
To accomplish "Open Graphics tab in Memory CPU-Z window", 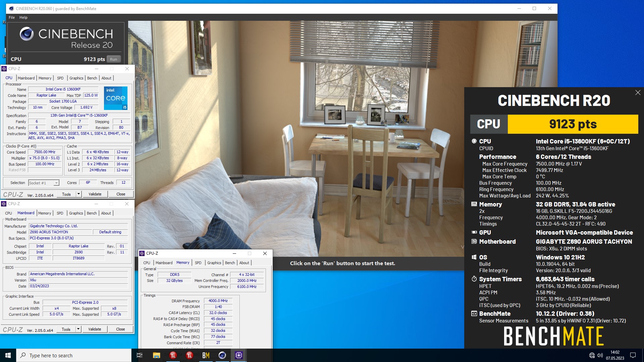I will tap(214, 263).
